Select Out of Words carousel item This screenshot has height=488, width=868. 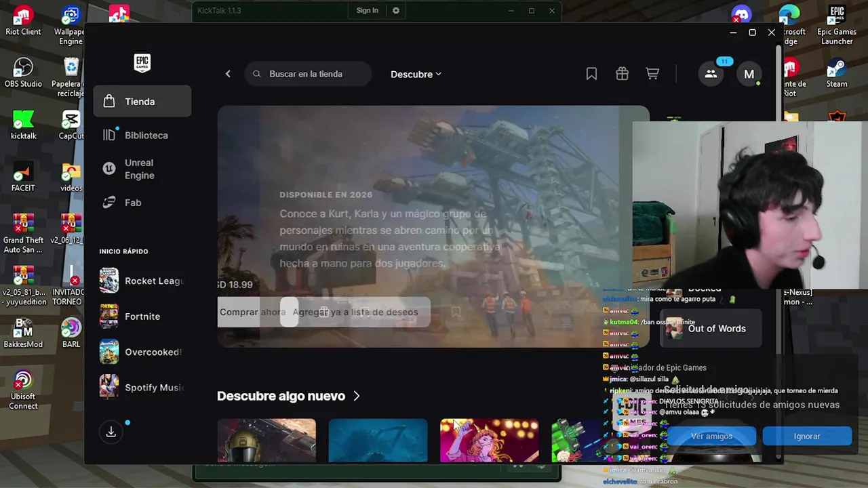tap(711, 329)
